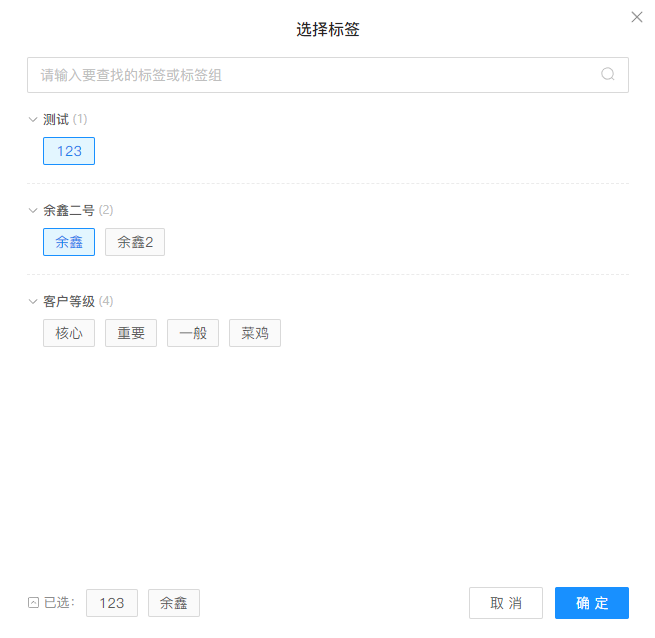Select the 核心 customer level tag

pyautogui.click(x=69, y=333)
